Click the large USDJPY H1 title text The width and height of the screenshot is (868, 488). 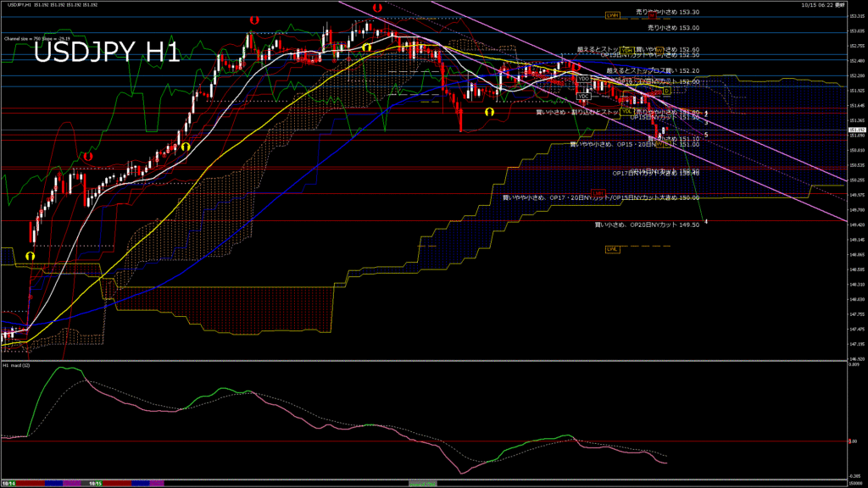106,53
